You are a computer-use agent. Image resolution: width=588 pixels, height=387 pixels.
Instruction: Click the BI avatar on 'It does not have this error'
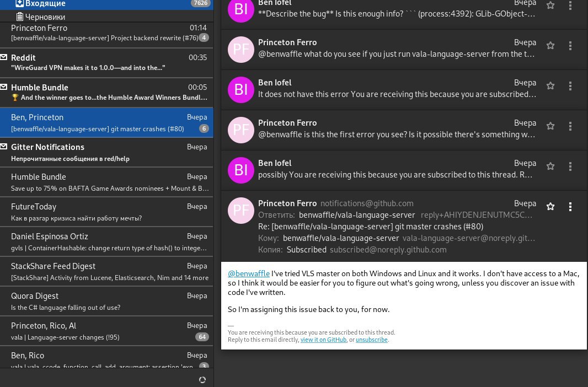[x=240, y=89]
